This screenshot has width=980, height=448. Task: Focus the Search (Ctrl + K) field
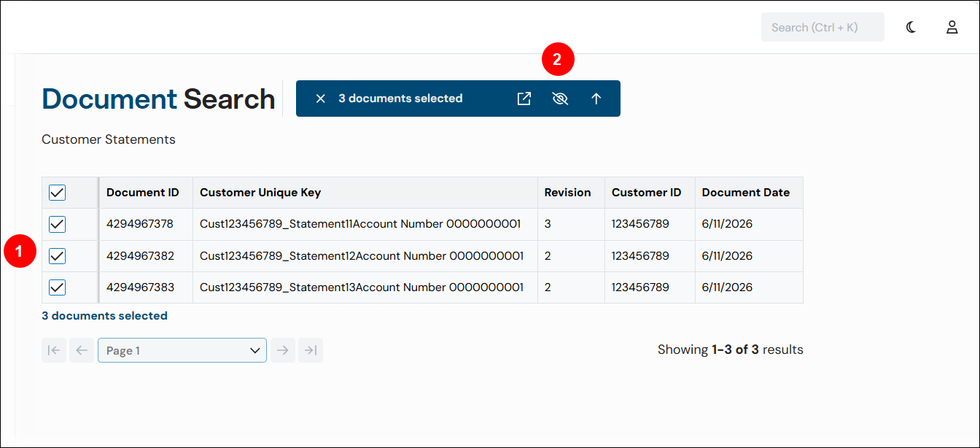pyautogui.click(x=822, y=27)
